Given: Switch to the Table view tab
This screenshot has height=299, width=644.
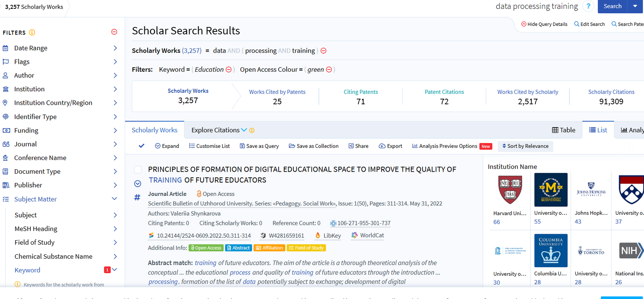Looking at the screenshot, I should coord(563,130).
